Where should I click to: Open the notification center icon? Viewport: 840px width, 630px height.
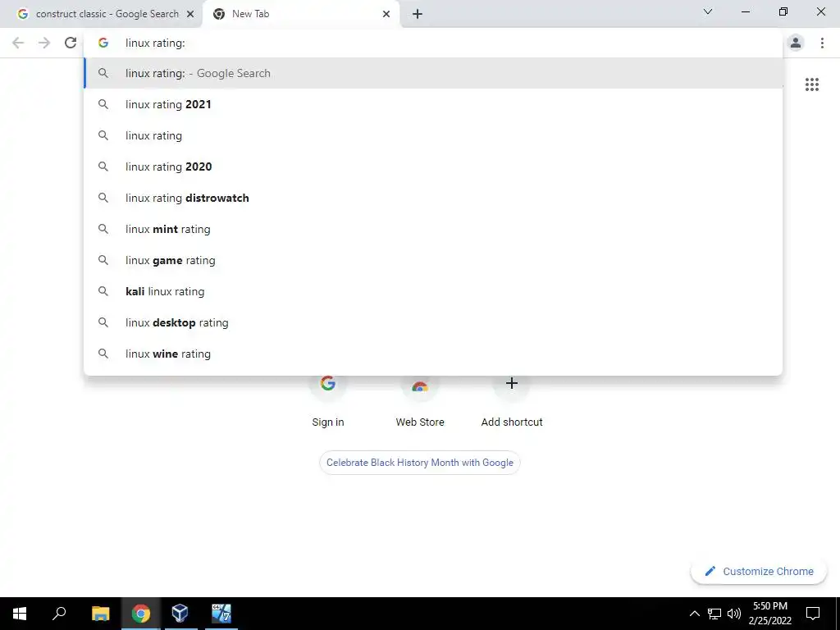[x=813, y=614]
